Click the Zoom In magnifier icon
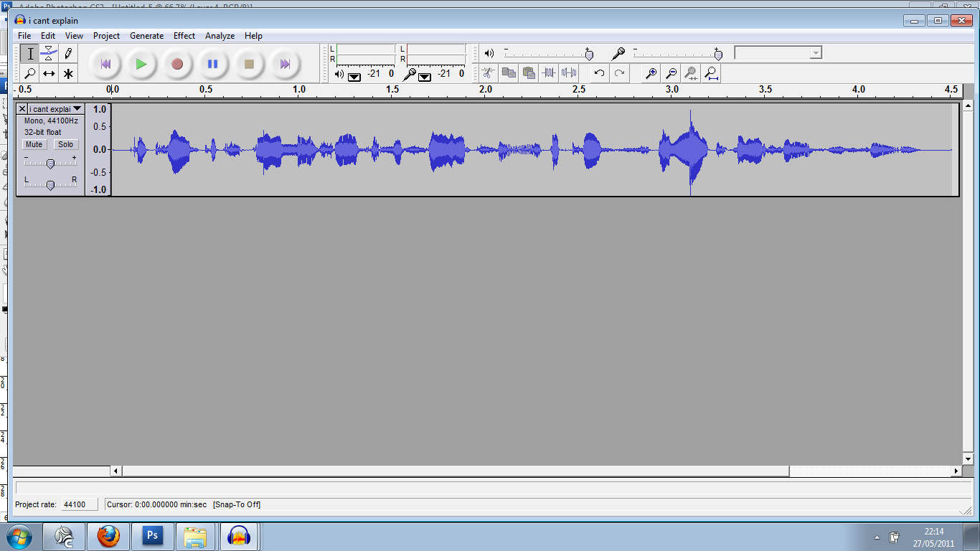The image size is (980, 551). 651,73
